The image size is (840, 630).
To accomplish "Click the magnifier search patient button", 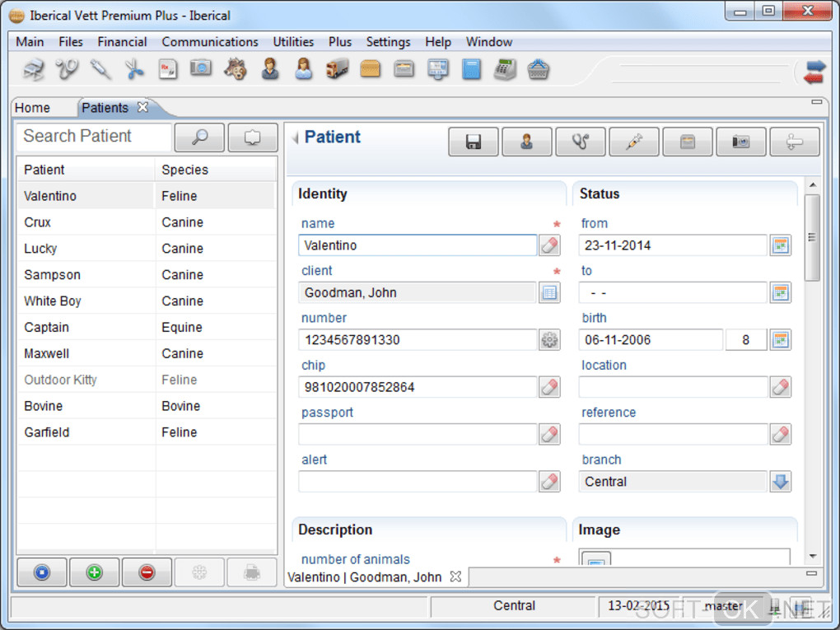I will click(x=199, y=138).
